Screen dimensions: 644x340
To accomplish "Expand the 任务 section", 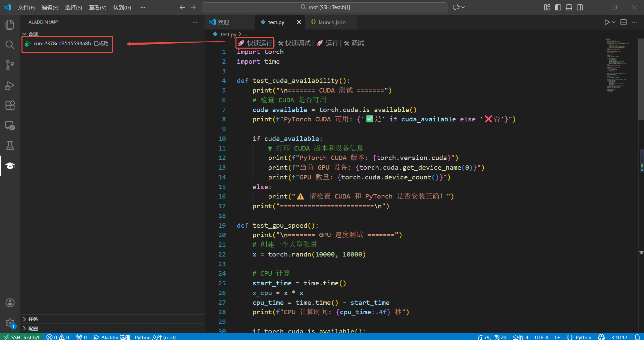I will point(33,319).
